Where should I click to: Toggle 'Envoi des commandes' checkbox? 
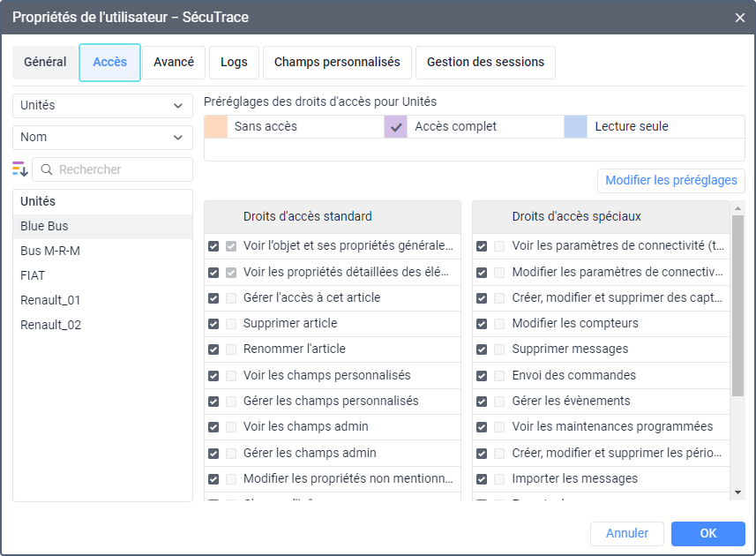[482, 375]
